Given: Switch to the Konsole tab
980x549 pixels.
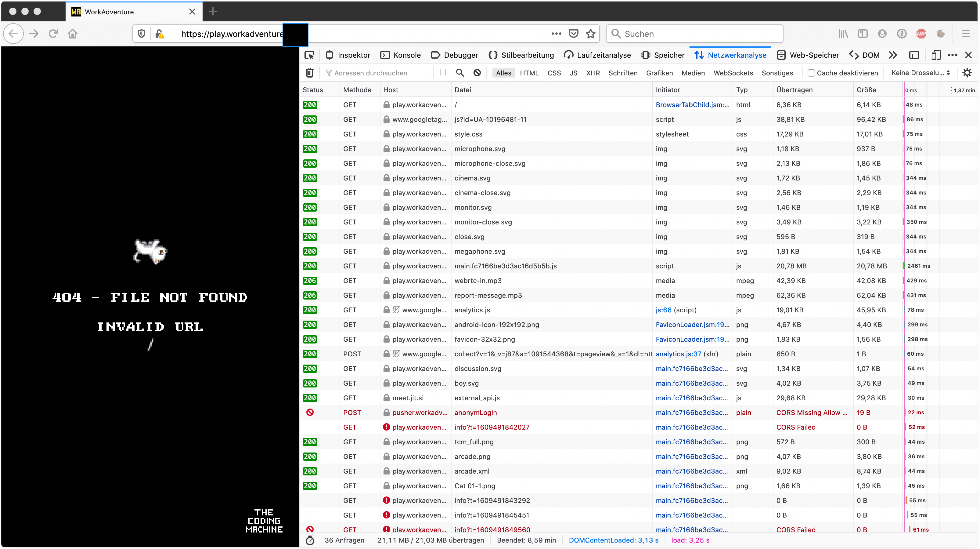Looking at the screenshot, I should pos(400,55).
